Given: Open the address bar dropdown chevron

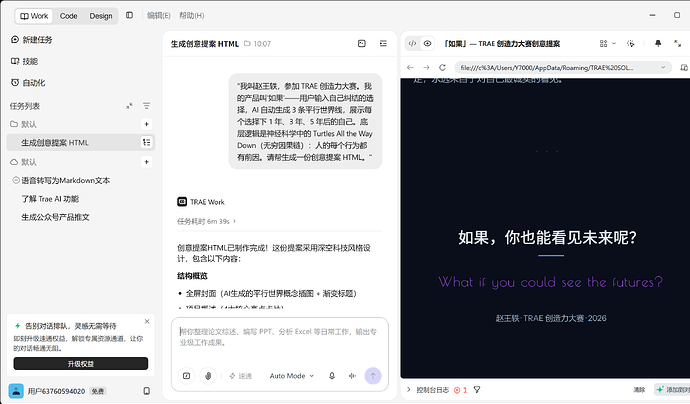Looking at the screenshot, I should coord(663,68).
